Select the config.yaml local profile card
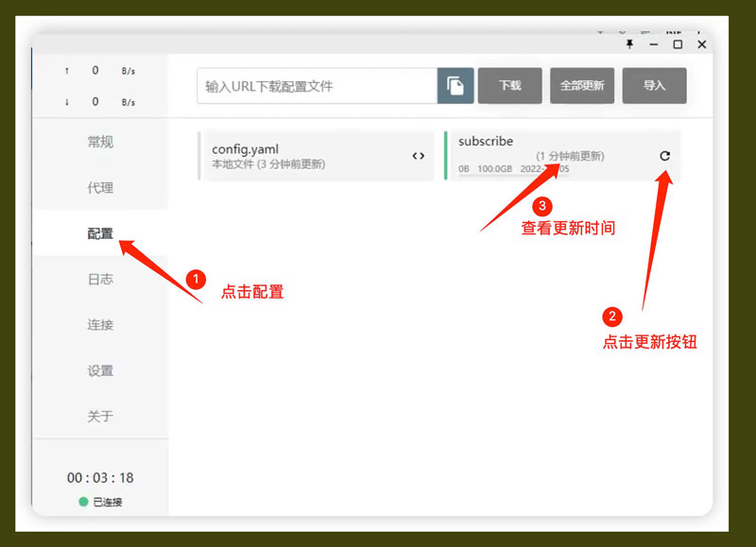Screen dimensions: 756x547 point(302,156)
